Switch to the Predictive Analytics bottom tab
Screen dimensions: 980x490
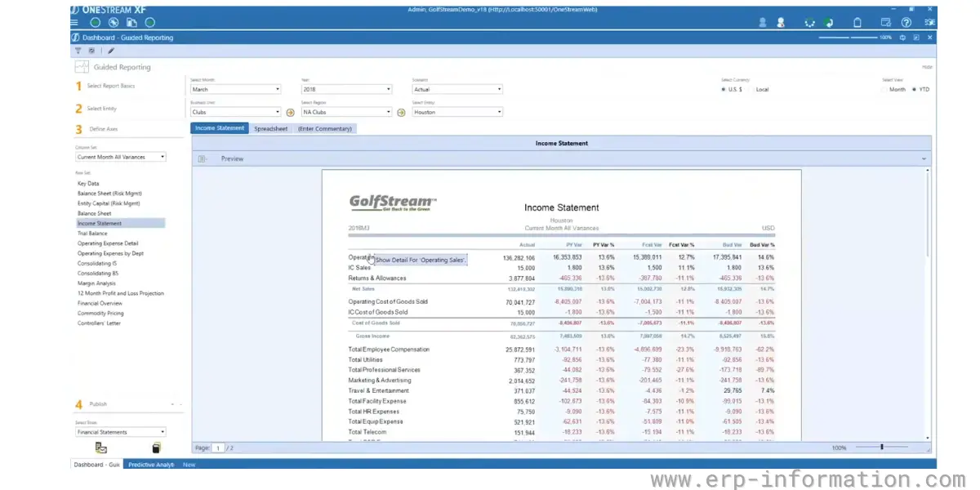pyautogui.click(x=152, y=464)
